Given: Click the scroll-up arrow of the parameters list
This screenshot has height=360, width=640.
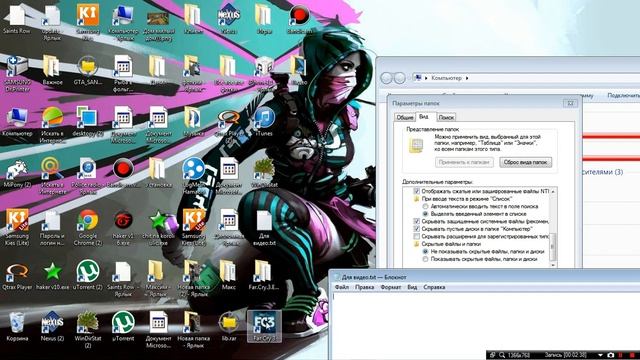Looking at the screenshot, I should click(553, 191).
